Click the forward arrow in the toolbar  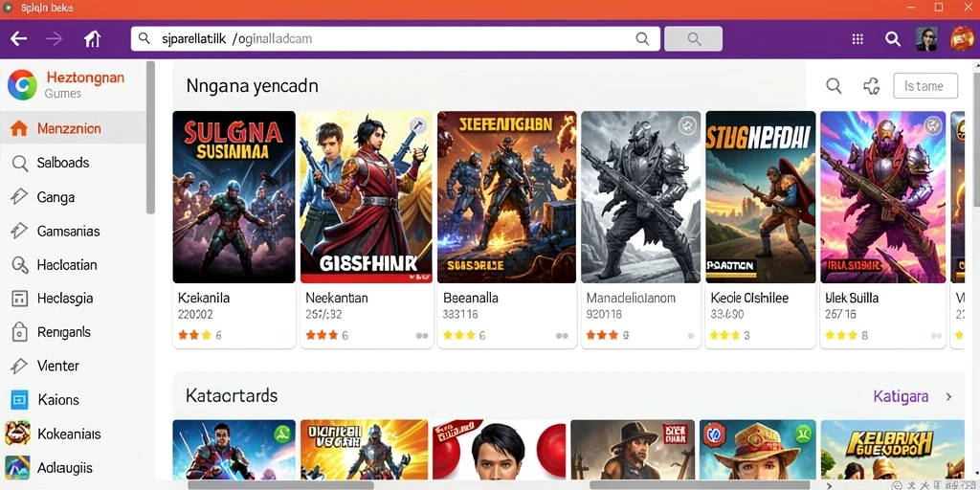tap(55, 38)
